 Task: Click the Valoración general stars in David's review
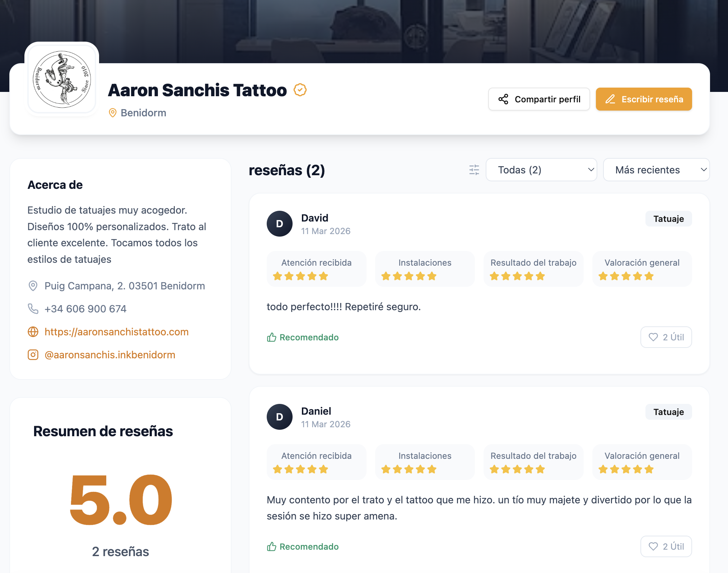(x=626, y=276)
